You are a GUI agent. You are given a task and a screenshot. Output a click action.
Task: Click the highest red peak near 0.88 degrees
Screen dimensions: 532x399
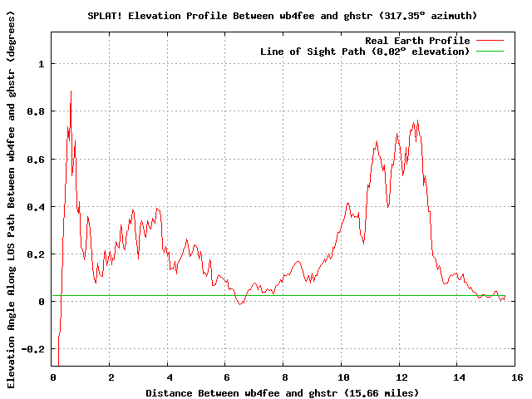click(x=71, y=91)
